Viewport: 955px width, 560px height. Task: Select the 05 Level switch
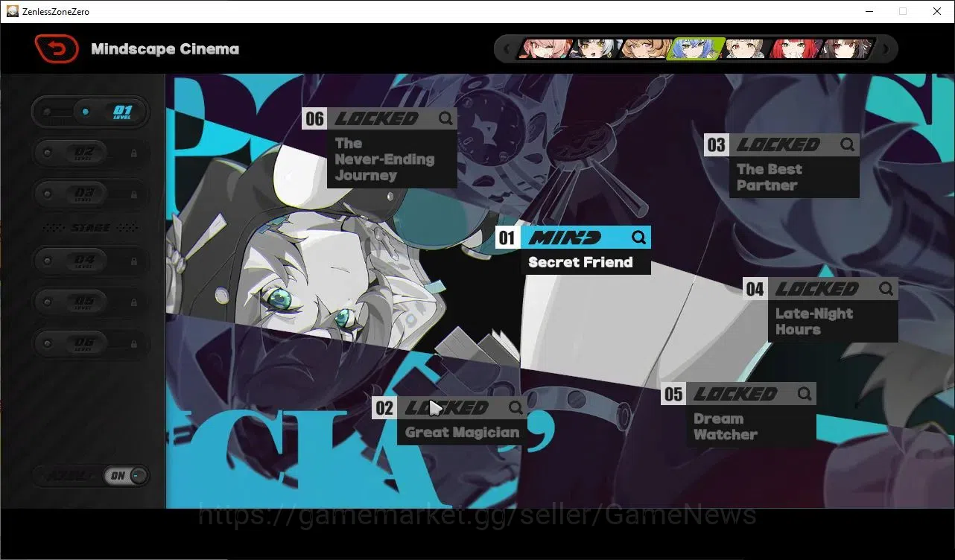(90, 302)
